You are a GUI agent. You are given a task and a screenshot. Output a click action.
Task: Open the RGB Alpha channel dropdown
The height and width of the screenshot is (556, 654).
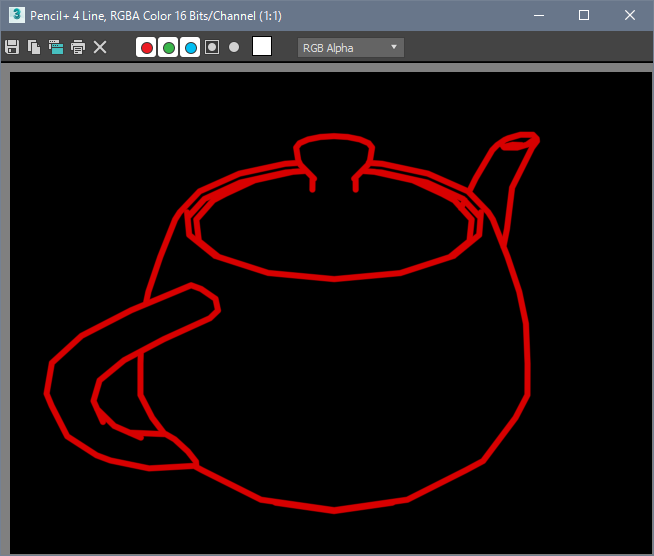pos(351,47)
